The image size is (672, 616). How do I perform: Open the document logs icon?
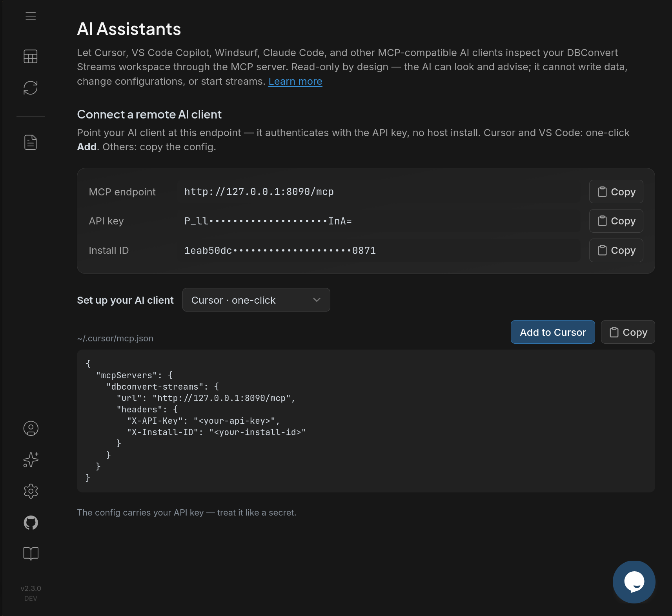tap(31, 142)
